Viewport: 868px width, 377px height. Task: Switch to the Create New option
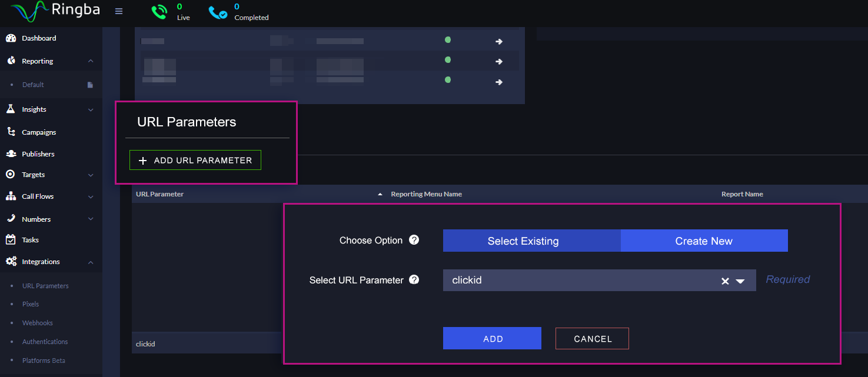[x=704, y=241]
